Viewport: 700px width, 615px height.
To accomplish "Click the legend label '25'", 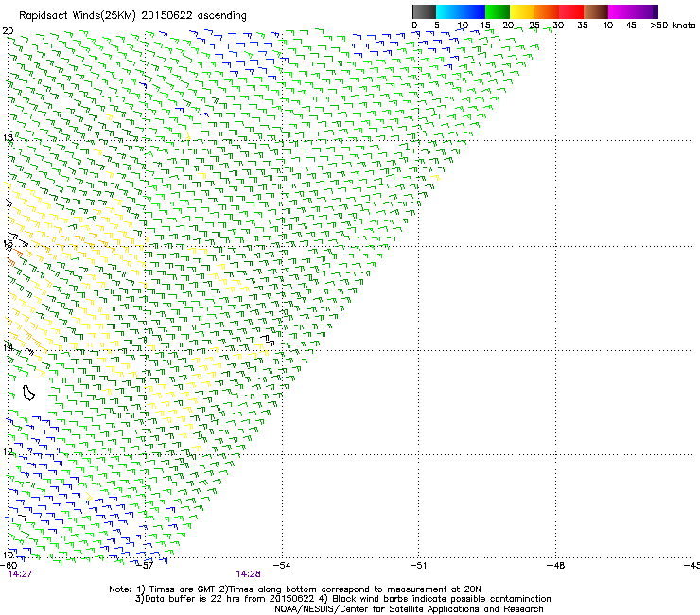I will 534,25.
